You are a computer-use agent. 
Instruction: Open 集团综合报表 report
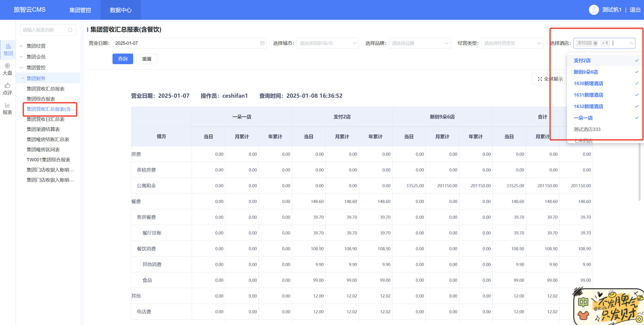[x=41, y=99]
